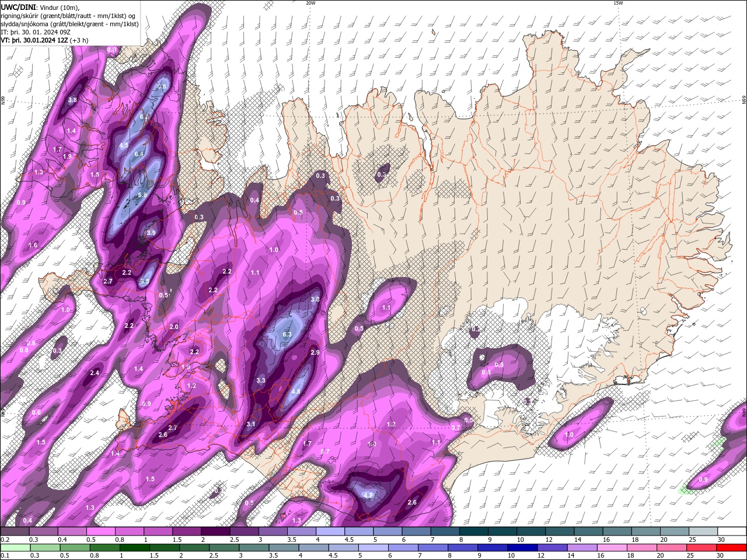Click the 3.0 value on the map

pos(315,299)
